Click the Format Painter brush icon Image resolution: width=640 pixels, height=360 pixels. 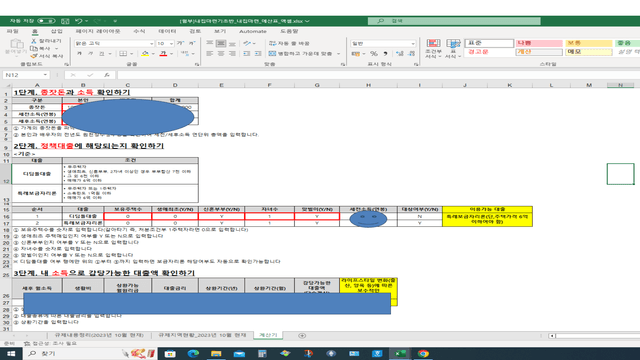coord(34,56)
